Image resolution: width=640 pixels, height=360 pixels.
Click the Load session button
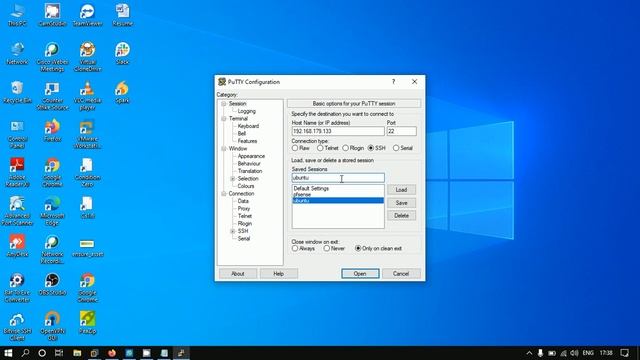tap(401, 190)
